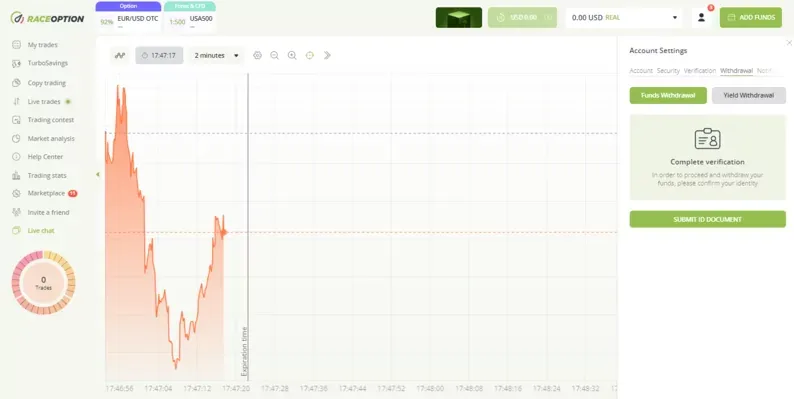Switch to the partially shown Notif tab
The image size is (794, 399).
click(764, 71)
